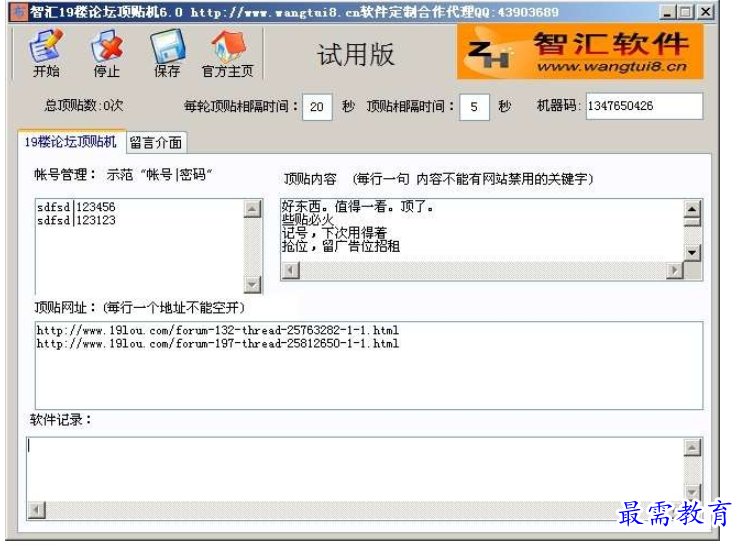This screenshot has width=740, height=545.
Task: Click the reply line 些贴必火
Action: pyautogui.click(x=308, y=219)
